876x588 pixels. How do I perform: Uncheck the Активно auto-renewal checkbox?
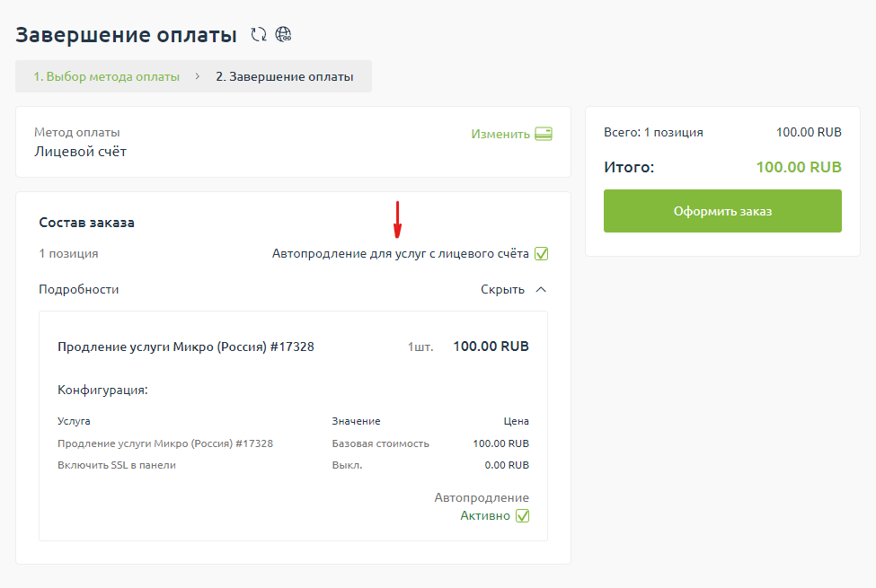tap(522, 516)
